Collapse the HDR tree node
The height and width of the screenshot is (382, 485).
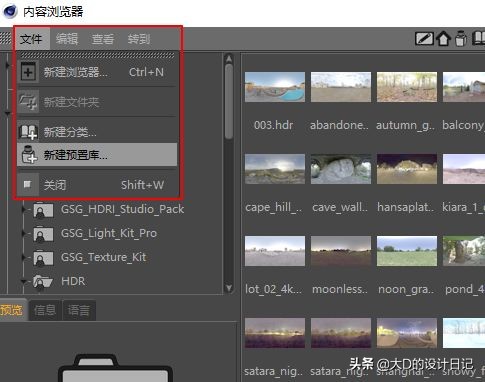tap(23, 281)
